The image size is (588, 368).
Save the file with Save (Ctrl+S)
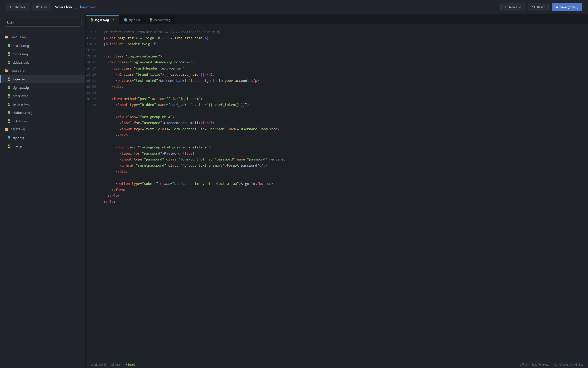click(x=567, y=7)
